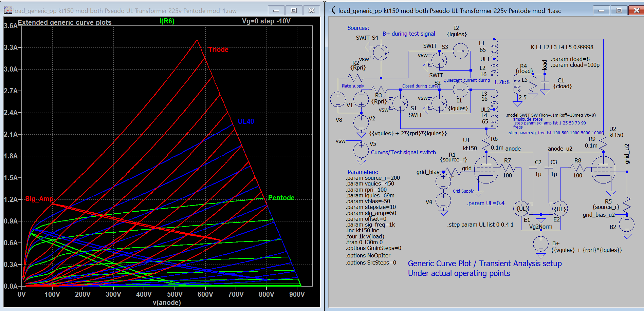Viewport: 644px width, 311px height.
Task: Select the C1 cload capacitor
Action: (545, 82)
